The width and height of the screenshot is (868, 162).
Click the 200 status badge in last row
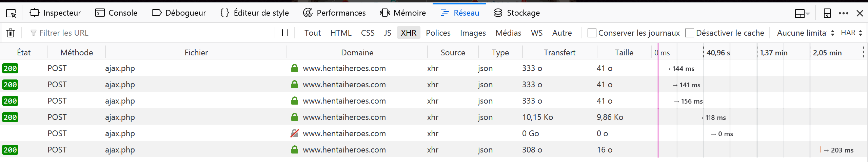point(10,150)
